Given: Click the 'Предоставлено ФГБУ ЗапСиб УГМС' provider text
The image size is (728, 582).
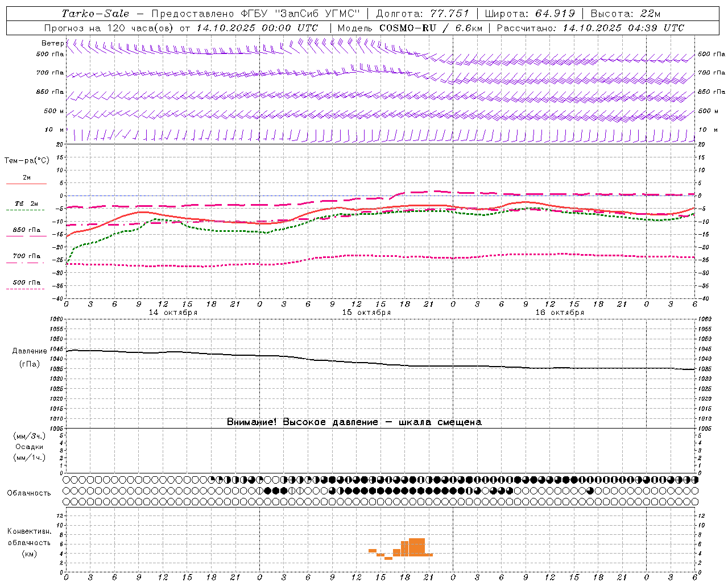Looking at the screenshot, I should click(256, 14).
